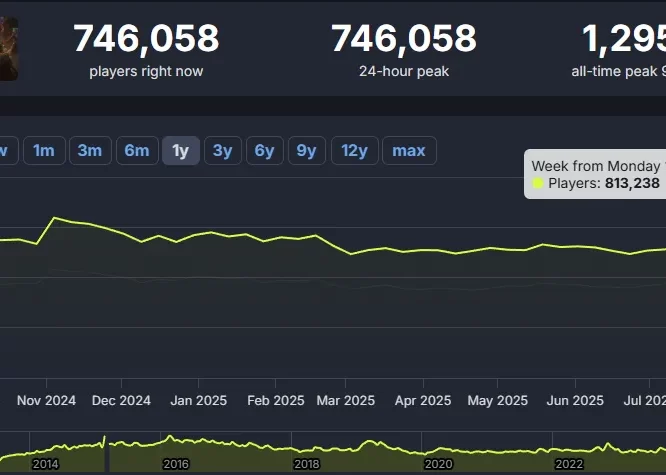This screenshot has height=475, width=666.
Task: Click 2016 in the navigator timeline
Action: [x=176, y=464]
